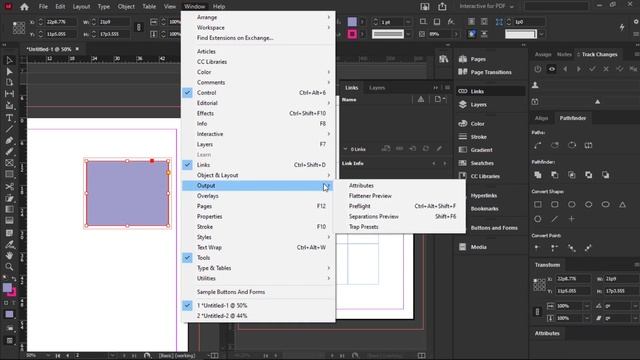Reject change in Track Changes panel
This screenshot has width=640, height=360.
click(606, 69)
